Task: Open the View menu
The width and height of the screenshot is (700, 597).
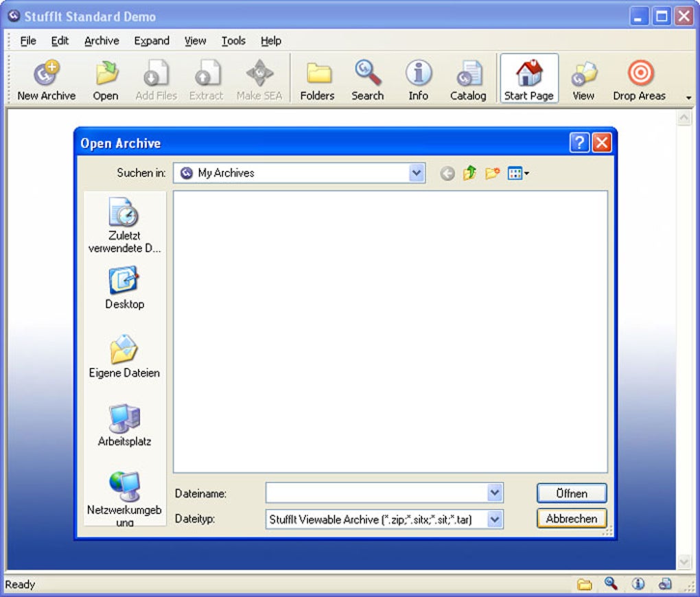Action: point(196,40)
